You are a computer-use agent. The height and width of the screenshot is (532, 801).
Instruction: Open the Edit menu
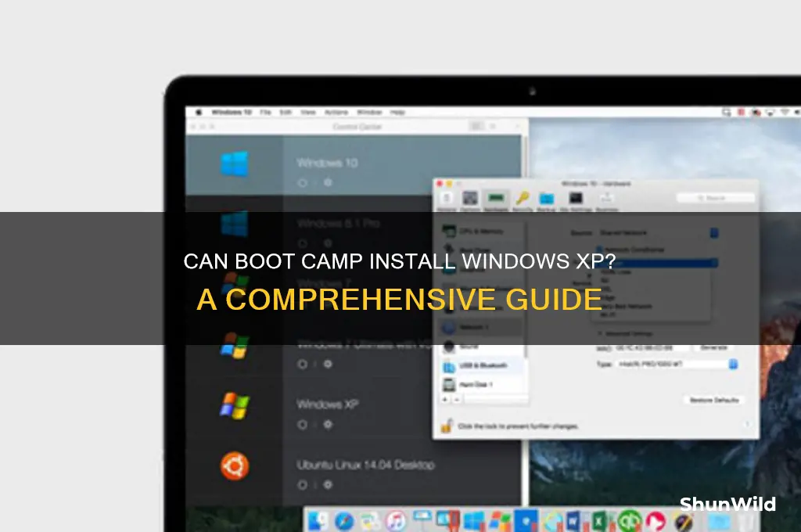click(x=286, y=112)
